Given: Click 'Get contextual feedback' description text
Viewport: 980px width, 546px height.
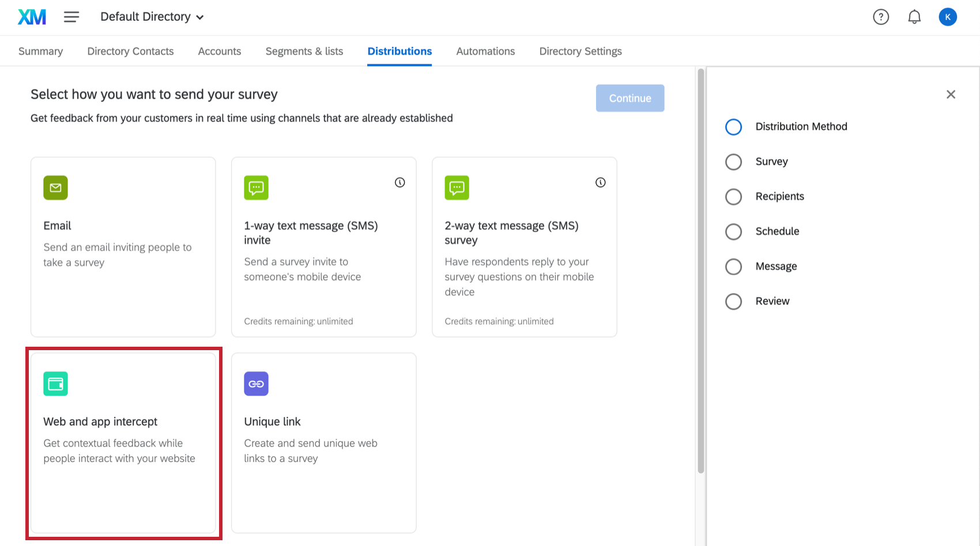Looking at the screenshot, I should 119,450.
